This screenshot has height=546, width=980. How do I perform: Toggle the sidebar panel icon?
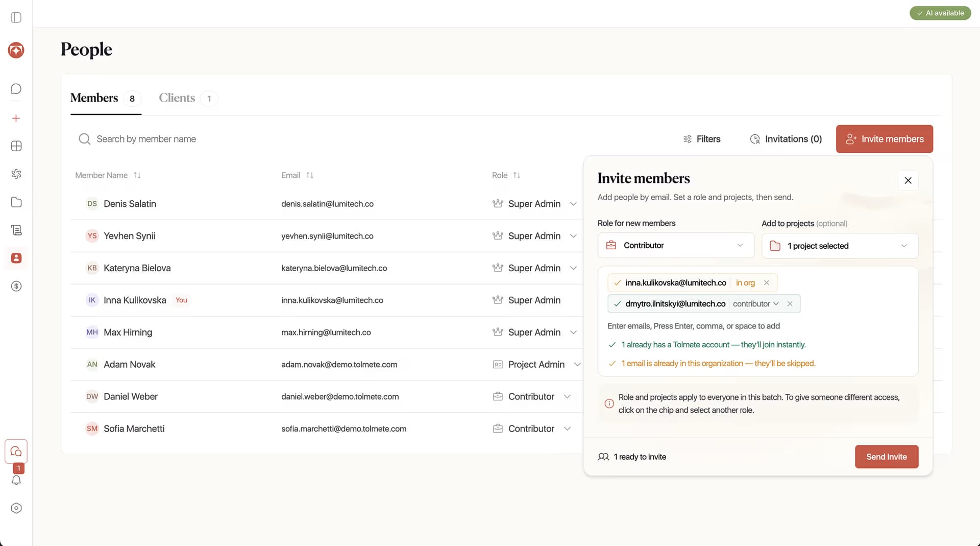(16, 17)
